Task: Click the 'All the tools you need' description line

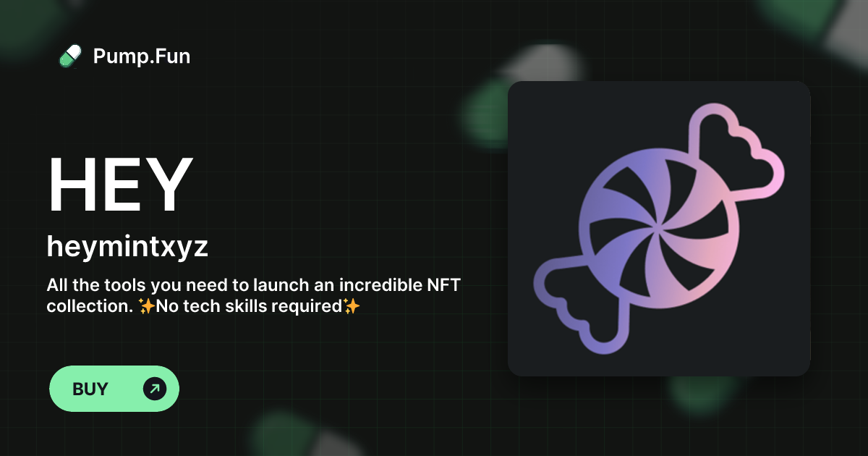Action: [253, 285]
